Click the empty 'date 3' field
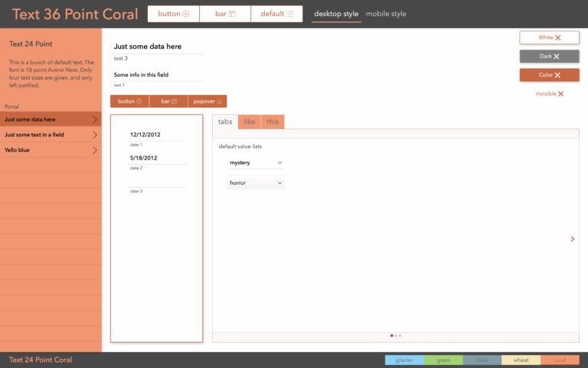 pos(157,182)
